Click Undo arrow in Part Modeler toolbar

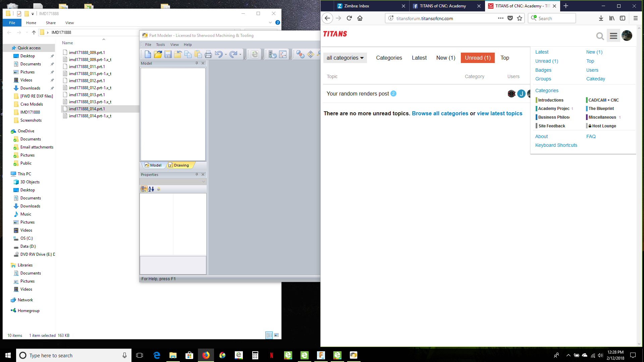pyautogui.click(x=218, y=54)
